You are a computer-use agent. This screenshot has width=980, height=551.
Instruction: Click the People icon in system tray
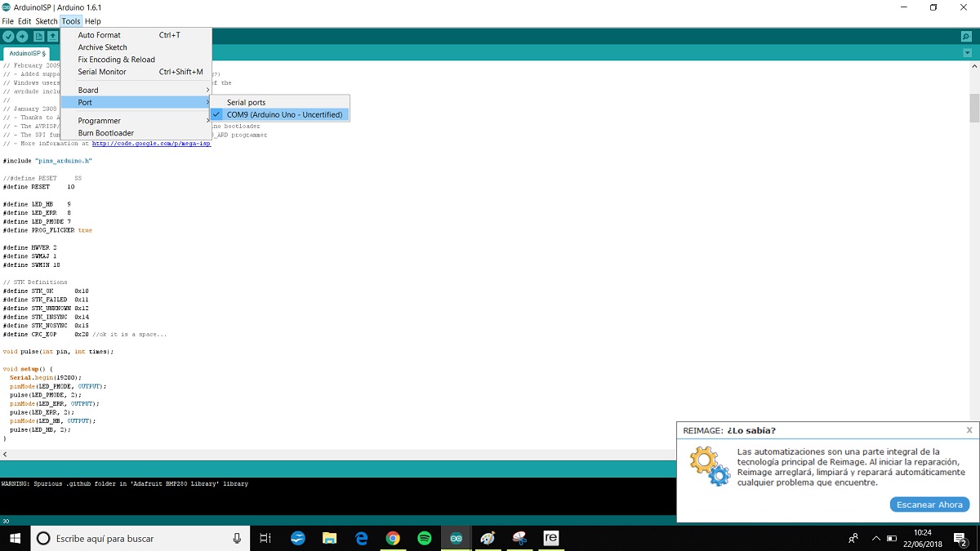coord(853,538)
